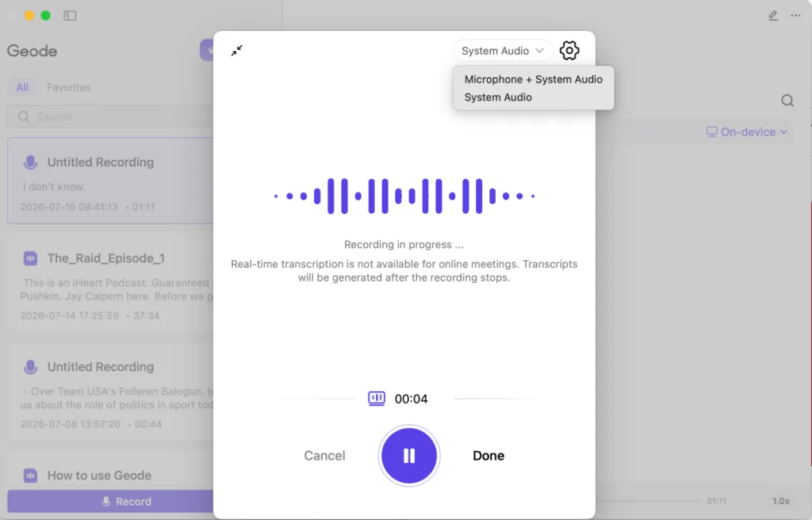
Task: Pause the recording with the purple button
Action: click(409, 456)
